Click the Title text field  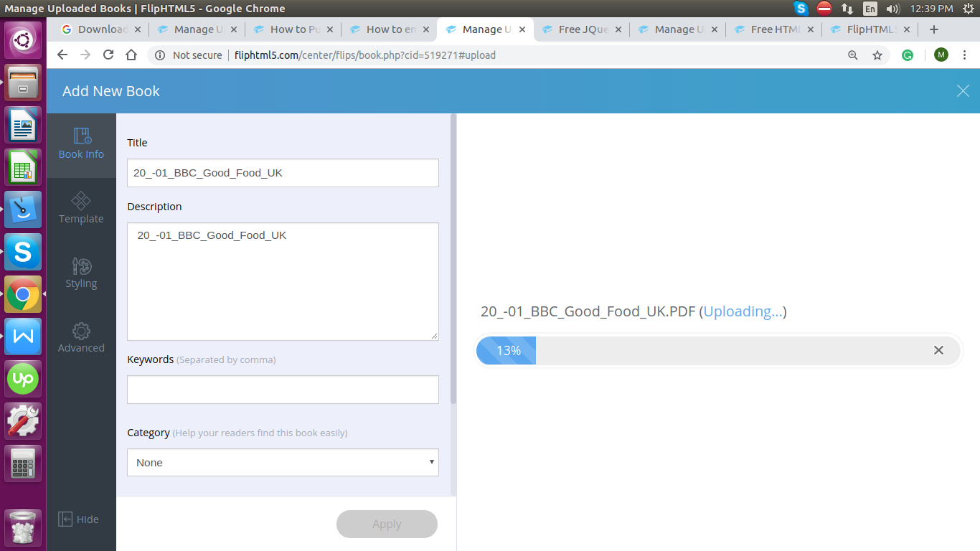pyautogui.click(x=283, y=173)
